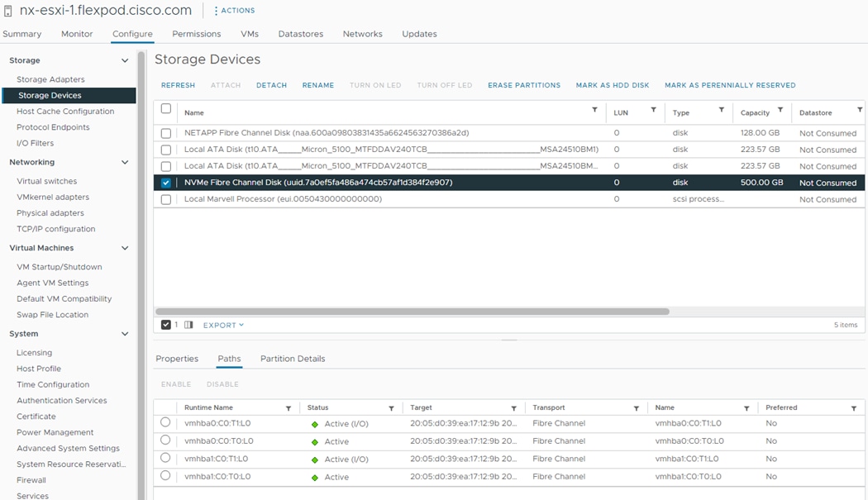868x500 pixels.
Task: Click the Transport column filter icon
Action: pyautogui.click(x=637, y=408)
